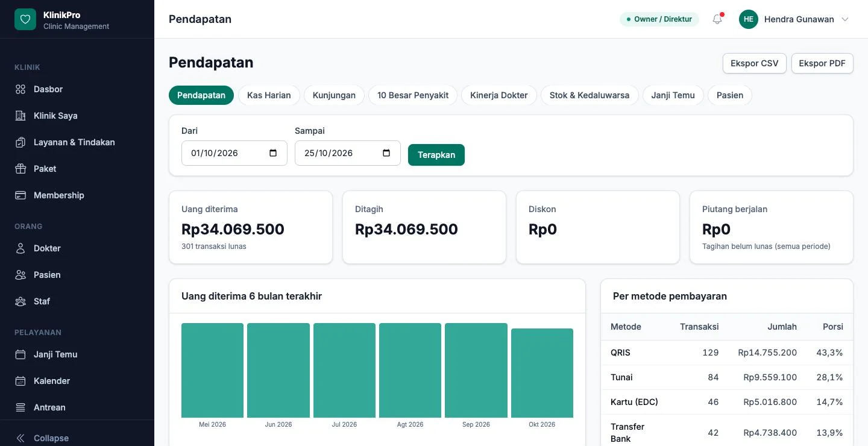This screenshot has width=868, height=446.
Task: Click the Okt 2026 chart bar
Action: point(542,373)
